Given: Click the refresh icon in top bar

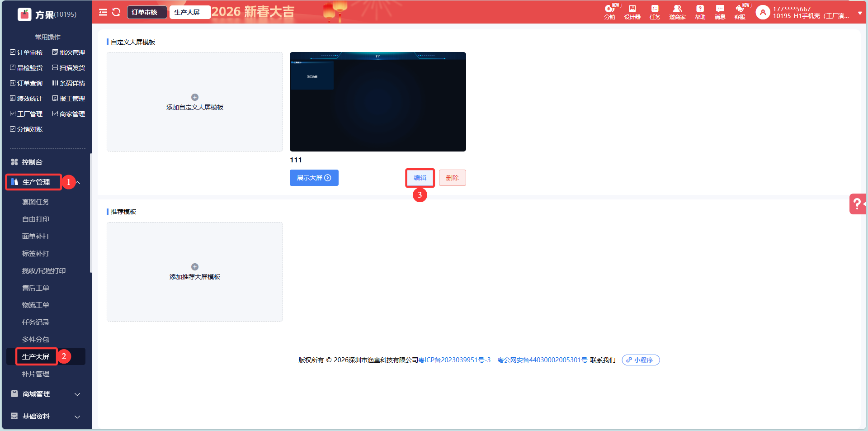Looking at the screenshot, I should pos(116,12).
